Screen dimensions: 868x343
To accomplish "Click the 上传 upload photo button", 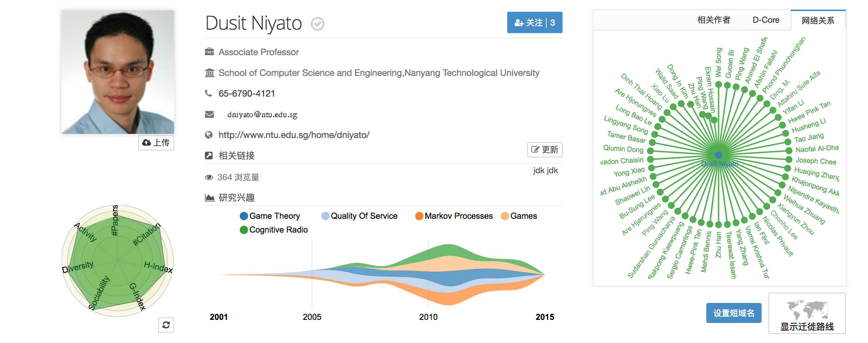I will pos(156,143).
